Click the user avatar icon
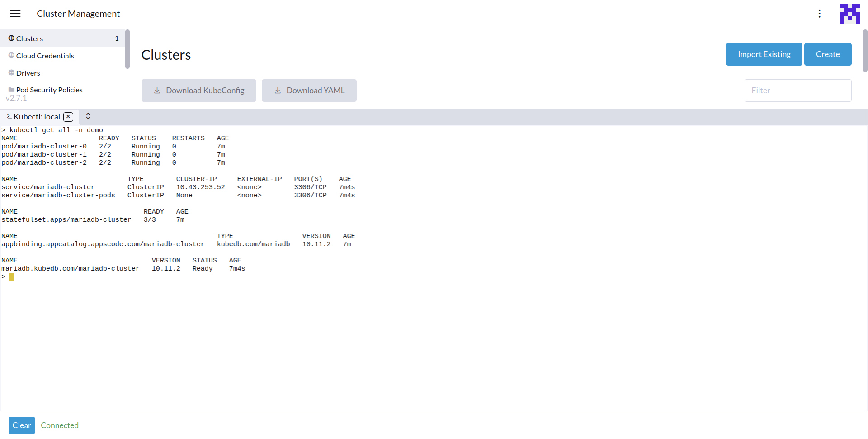 pyautogui.click(x=849, y=14)
